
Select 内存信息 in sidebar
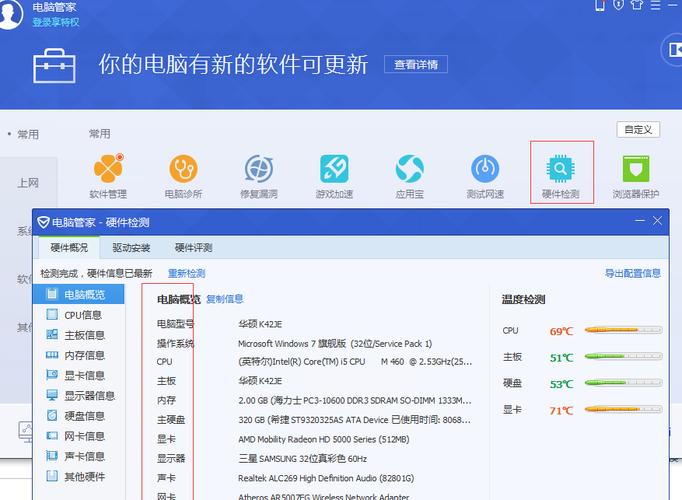[x=79, y=355]
